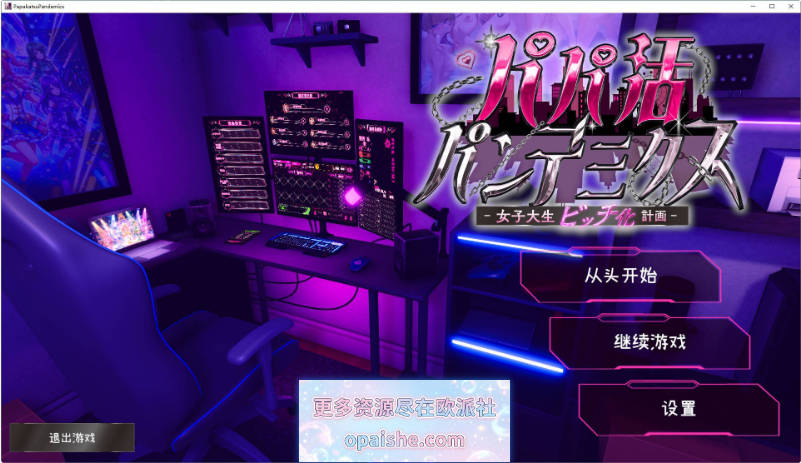Maximize the game window
Image resolution: width=801 pixels, height=463 pixels.
coord(772,6)
